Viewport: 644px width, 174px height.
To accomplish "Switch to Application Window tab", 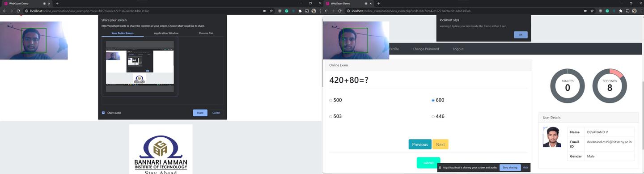I will [166, 33].
